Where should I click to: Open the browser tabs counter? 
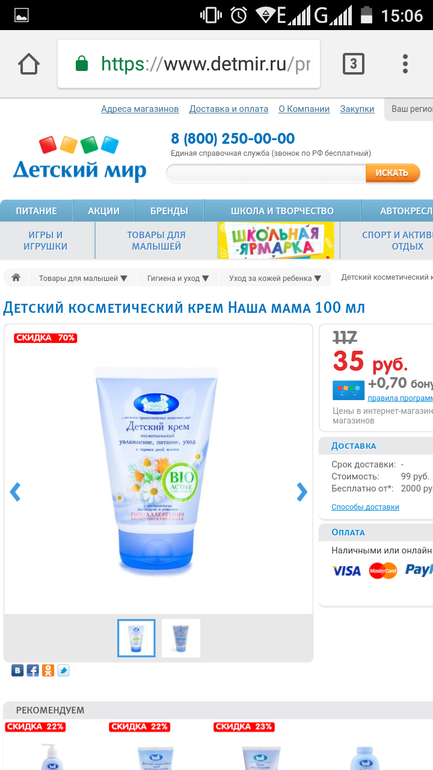[353, 64]
